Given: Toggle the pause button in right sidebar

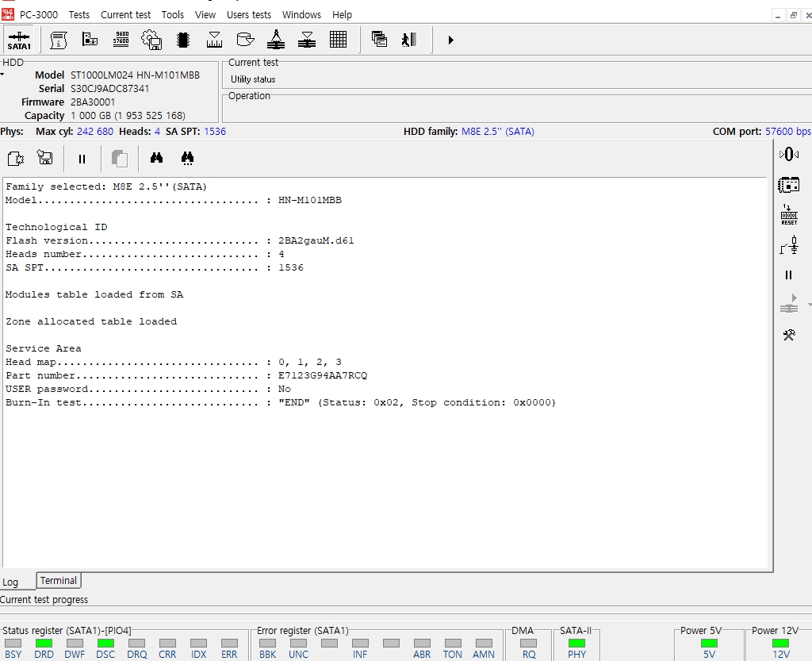Looking at the screenshot, I should click(x=788, y=275).
